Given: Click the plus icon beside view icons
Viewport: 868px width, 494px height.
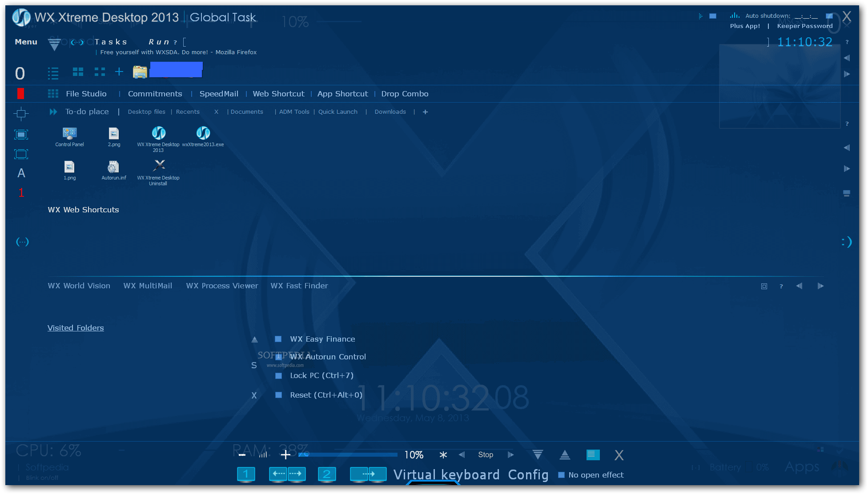Looking at the screenshot, I should (x=119, y=72).
